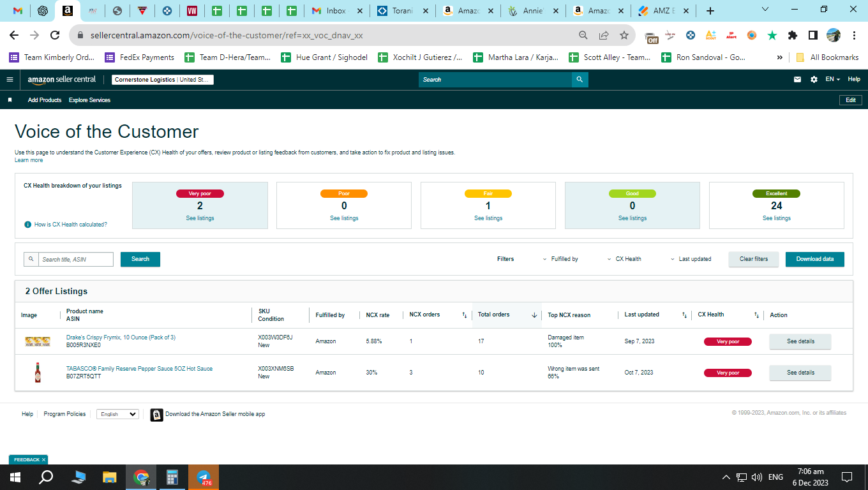Click the Help link in the header
Viewport: 868px width, 490px height.
tap(854, 80)
